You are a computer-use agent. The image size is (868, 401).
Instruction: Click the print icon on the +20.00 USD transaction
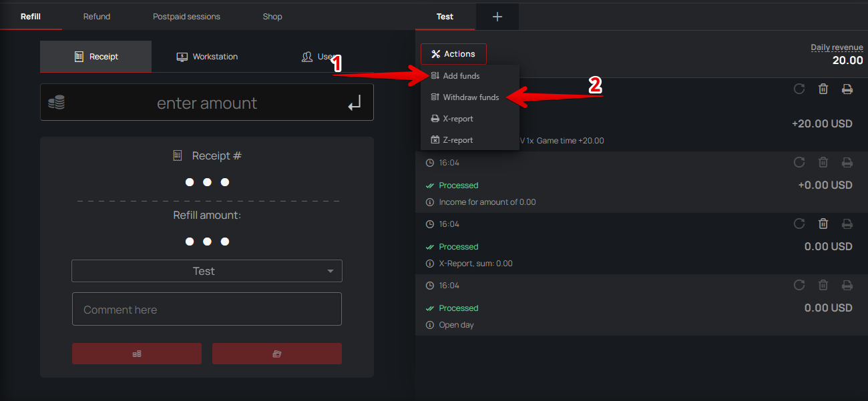coord(847,89)
